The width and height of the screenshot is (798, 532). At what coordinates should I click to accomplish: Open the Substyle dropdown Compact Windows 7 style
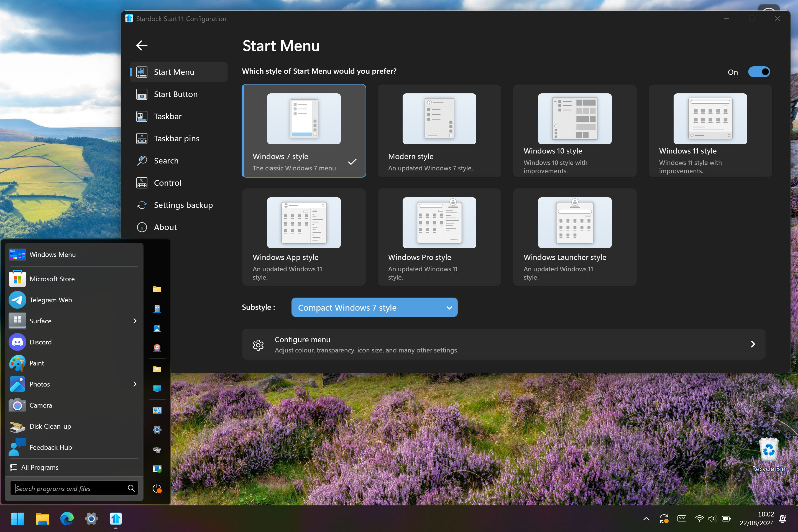(374, 307)
